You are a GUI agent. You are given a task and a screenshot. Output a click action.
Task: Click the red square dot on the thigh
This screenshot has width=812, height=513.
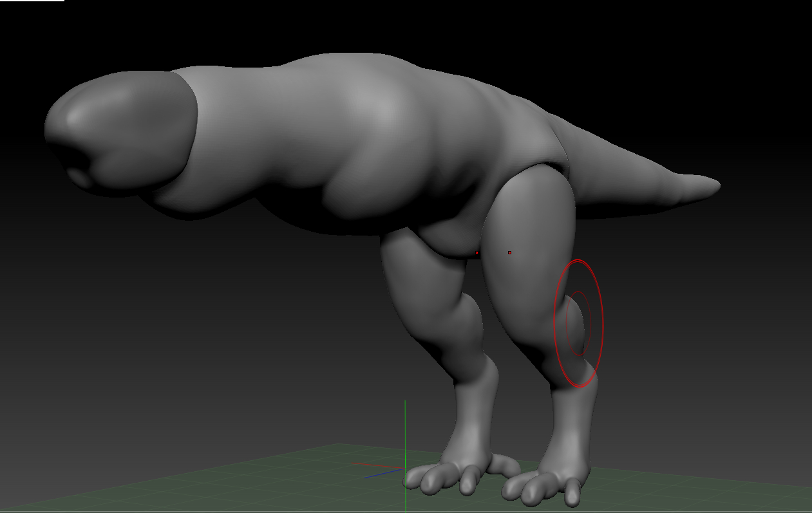[509, 252]
